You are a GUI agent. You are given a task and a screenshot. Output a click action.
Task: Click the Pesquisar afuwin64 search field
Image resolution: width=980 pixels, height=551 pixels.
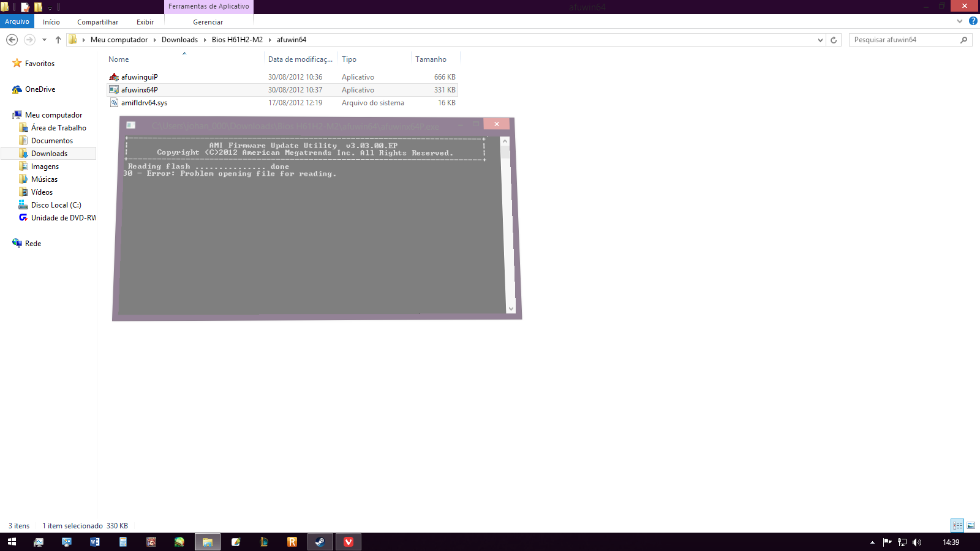(x=903, y=40)
